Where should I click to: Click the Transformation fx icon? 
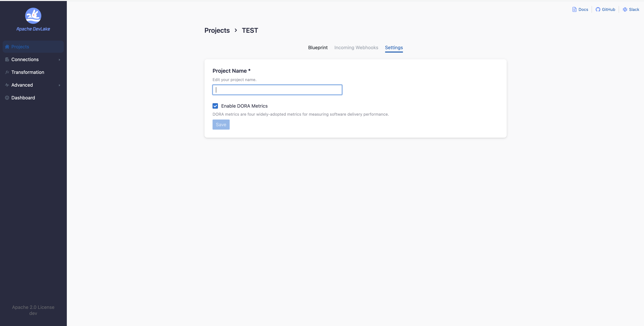7,72
